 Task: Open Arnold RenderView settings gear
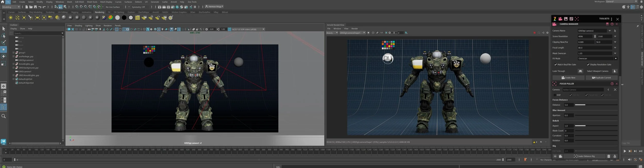click(x=547, y=33)
